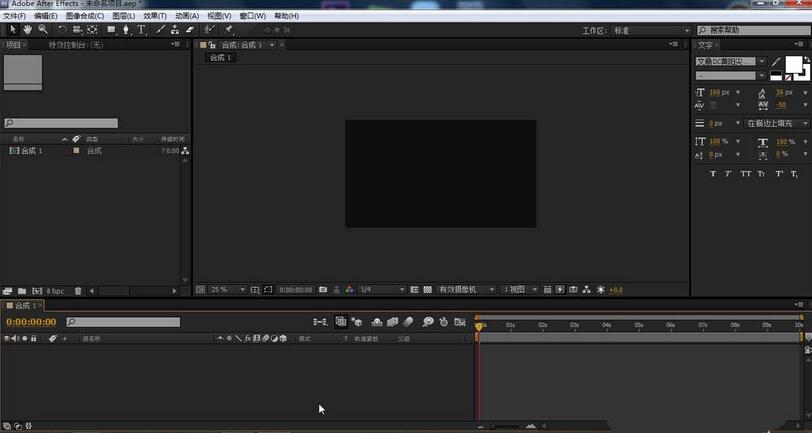812x433 pixels.
Task: Select the Selection arrow tool
Action: 13,30
